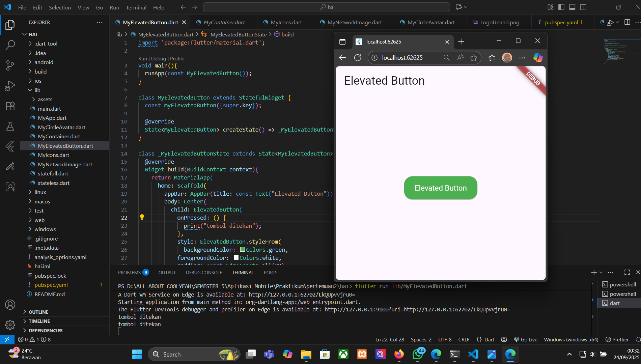Open the Extensions view
The image size is (641, 364).
coord(10,106)
